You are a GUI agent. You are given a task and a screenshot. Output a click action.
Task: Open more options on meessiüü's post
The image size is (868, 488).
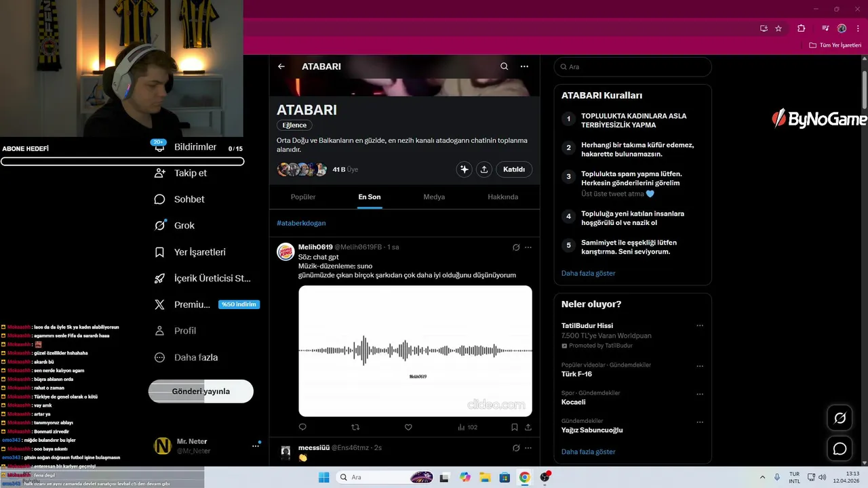click(x=528, y=447)
